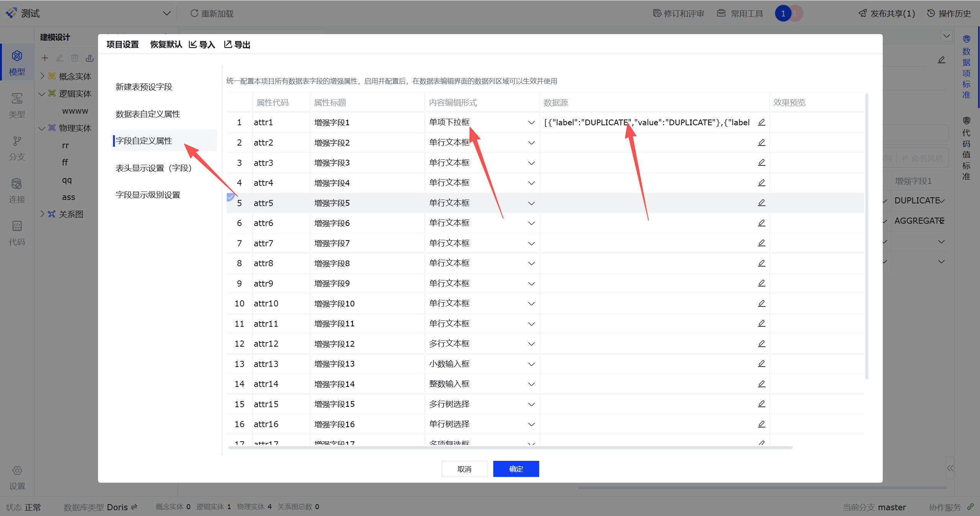Open the 代码 code sidebar icon
Viewport: 980px width, 516px height.
click(x=17, y=226)
